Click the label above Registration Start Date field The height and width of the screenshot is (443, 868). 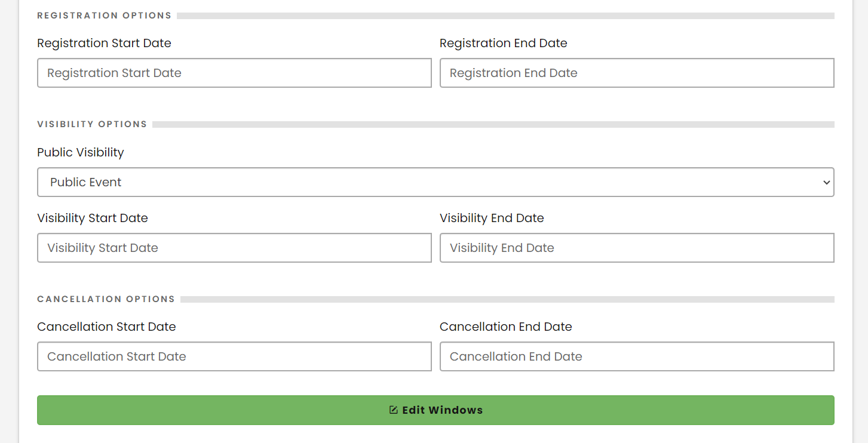[x=104, y=43]
